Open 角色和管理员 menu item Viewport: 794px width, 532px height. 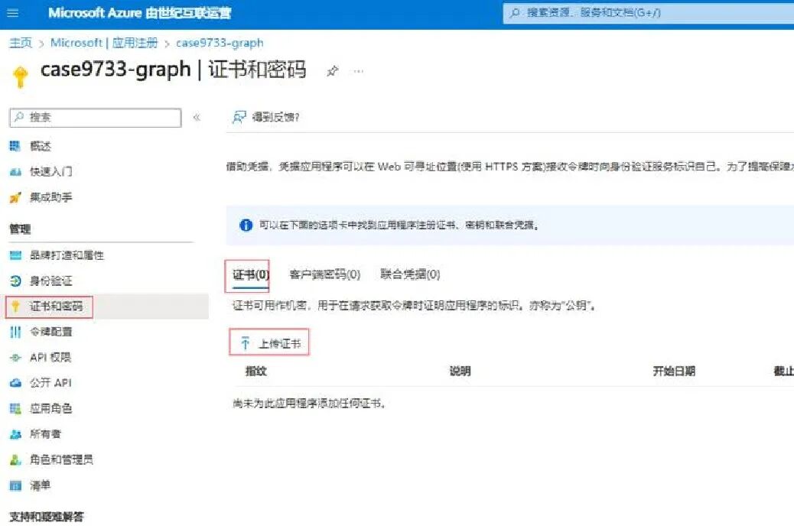tap(61, 459)
